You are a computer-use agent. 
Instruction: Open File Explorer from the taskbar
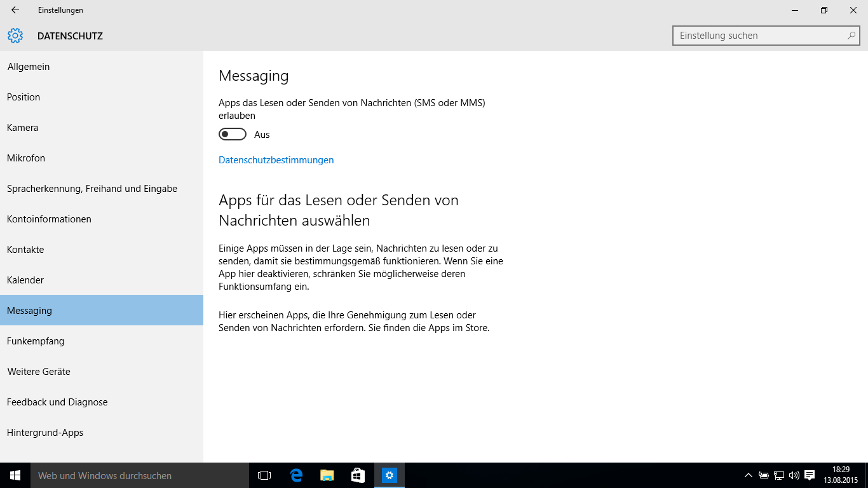pos(327,475)
